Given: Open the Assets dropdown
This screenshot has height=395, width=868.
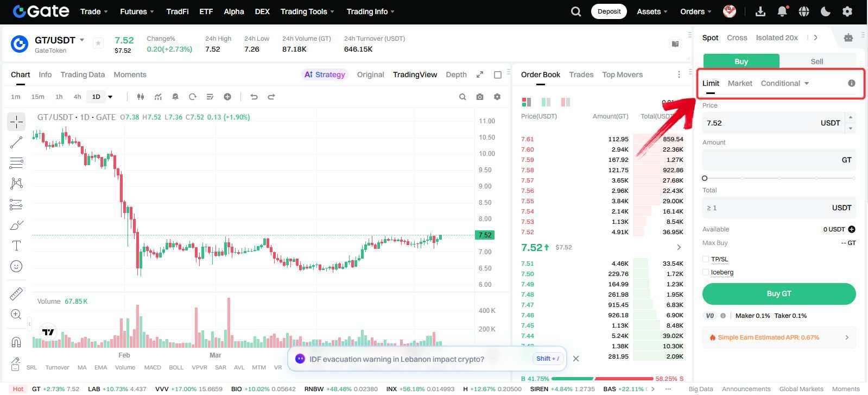Looking at the screenshot, I should point(652,11).
